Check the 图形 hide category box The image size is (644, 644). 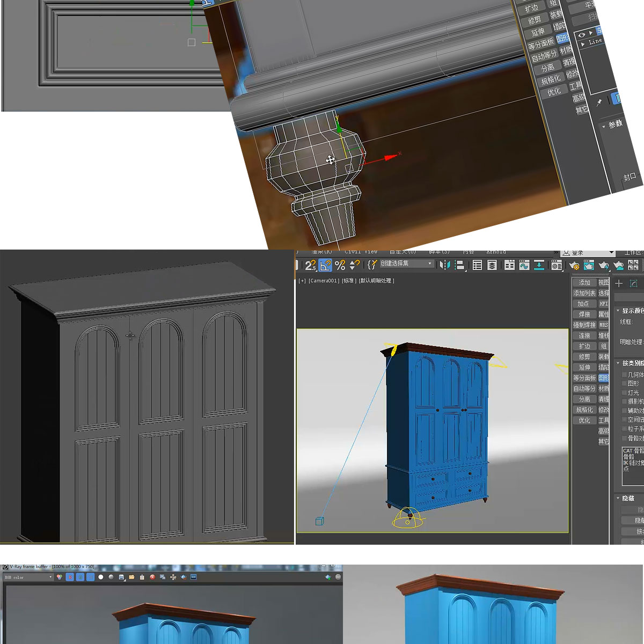click(x=624, y=383)
